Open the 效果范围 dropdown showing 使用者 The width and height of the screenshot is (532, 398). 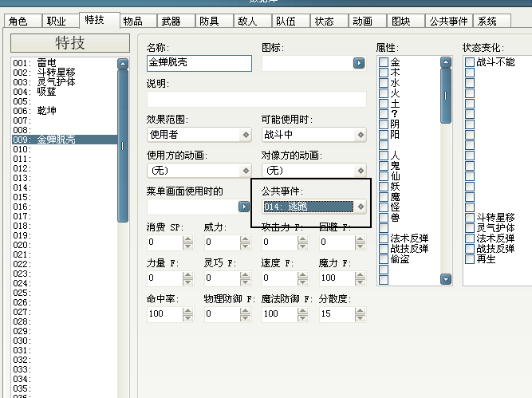[199, 135]
